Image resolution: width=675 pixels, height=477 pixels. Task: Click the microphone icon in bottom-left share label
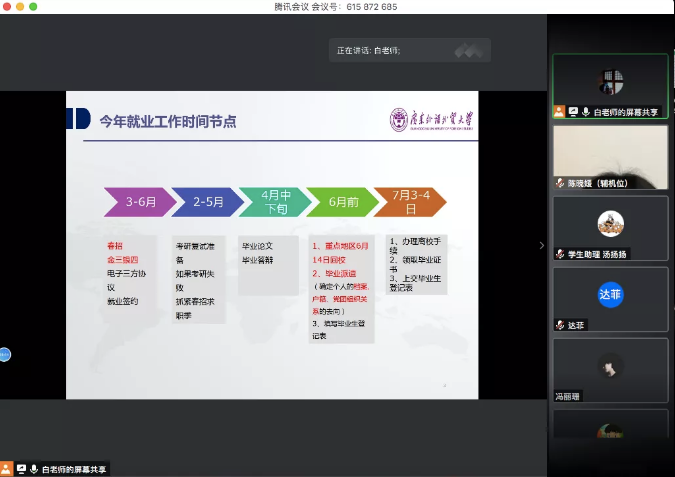pos(33,468)
